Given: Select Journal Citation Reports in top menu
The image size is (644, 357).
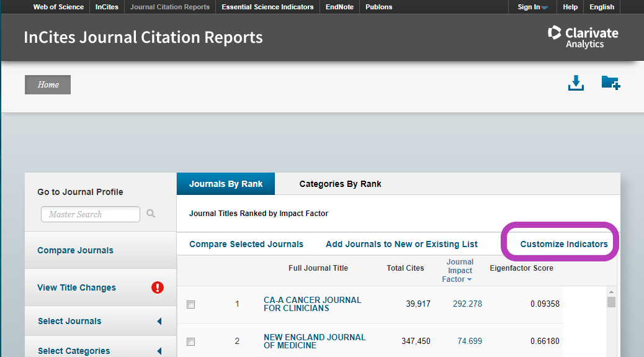Looking at the screenshot, I should click(x=169, y=7).
